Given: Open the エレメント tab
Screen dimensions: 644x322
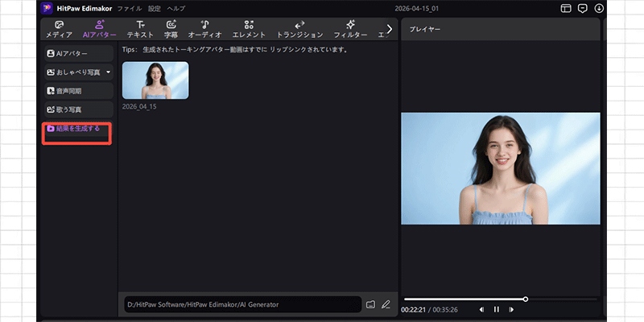Looking at the screenshot, I should pos(249,29).
